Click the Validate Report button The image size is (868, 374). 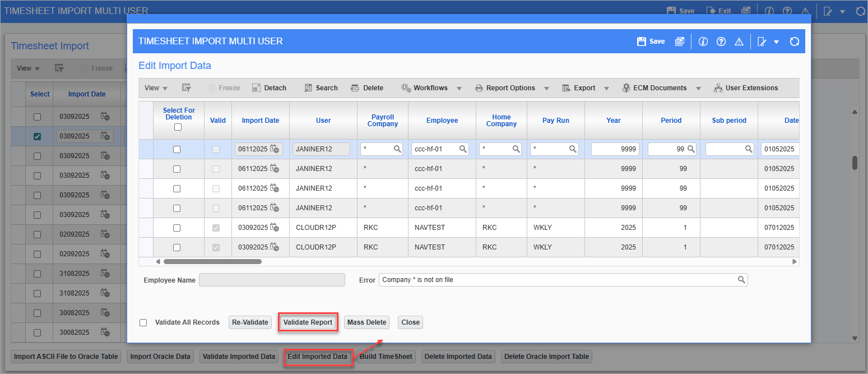pyautogui.click(x=308, y=322)
